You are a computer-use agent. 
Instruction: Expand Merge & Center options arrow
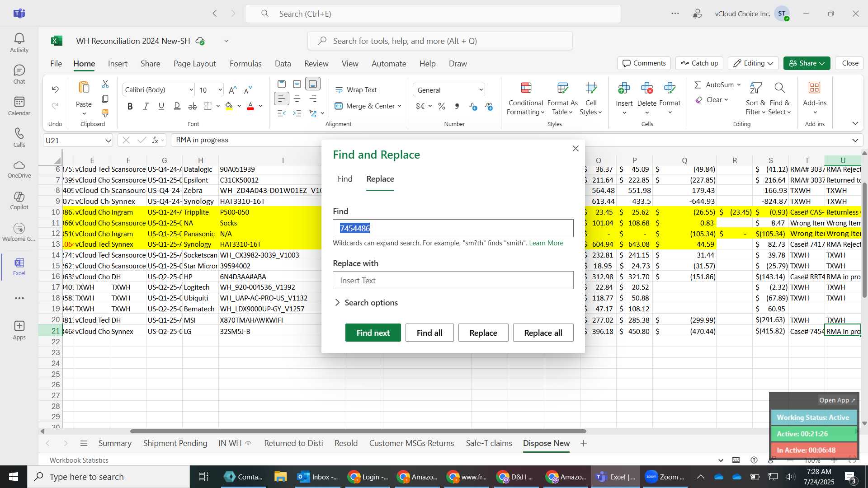click(399, 106)
